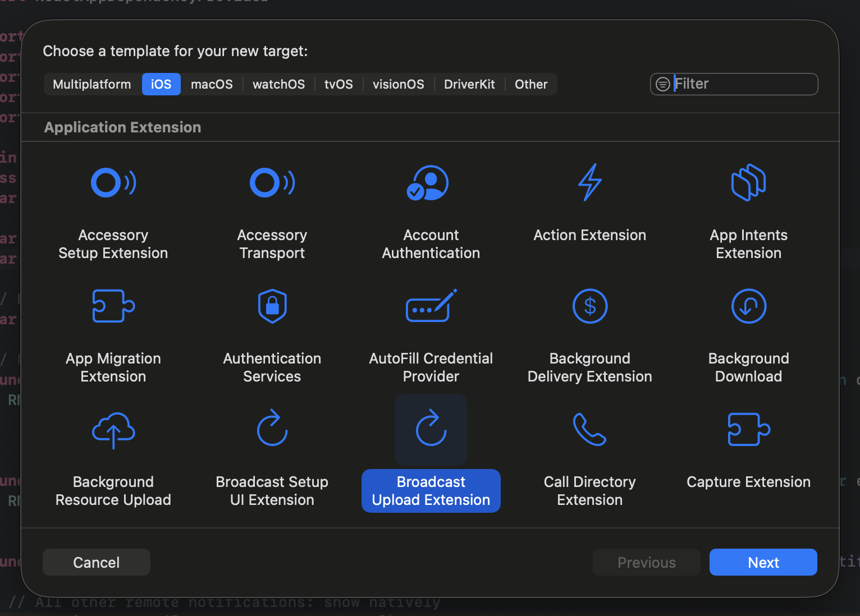Select the Broadcast Upload Extension icon
Screen dimensions: 860x616
[x=431, y=429]
